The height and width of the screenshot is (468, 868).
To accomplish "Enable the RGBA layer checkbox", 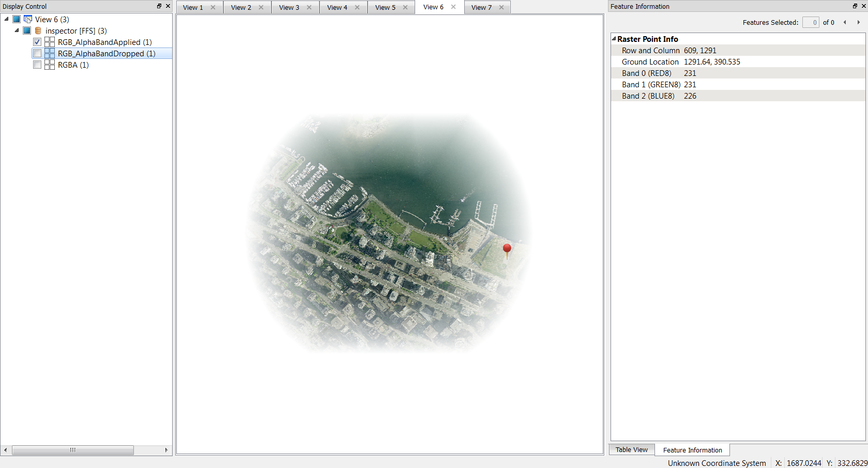I will (x=37, y=65).
